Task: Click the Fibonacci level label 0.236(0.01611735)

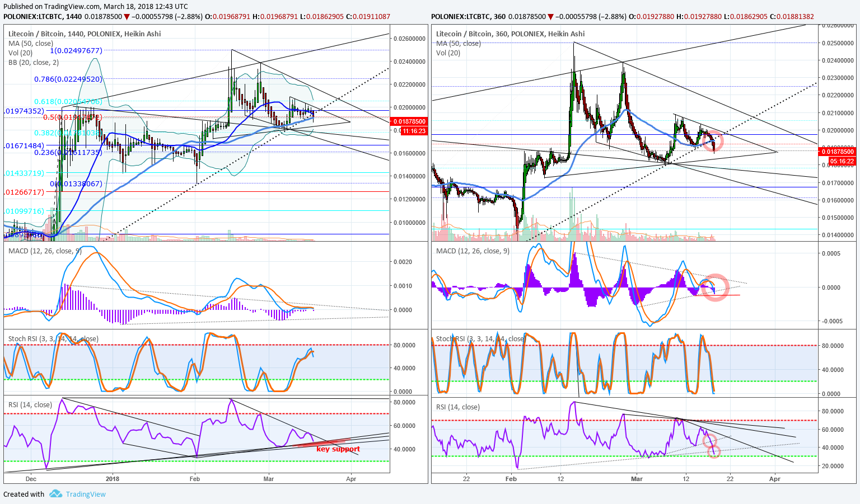Action: pyautogui.click(x=68, y=152)
